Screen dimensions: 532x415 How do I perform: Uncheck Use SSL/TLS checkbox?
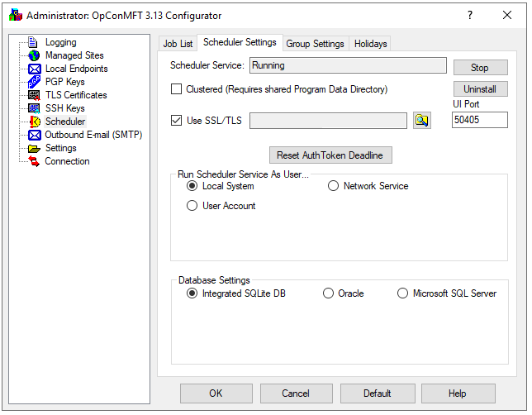click(176, 121)
